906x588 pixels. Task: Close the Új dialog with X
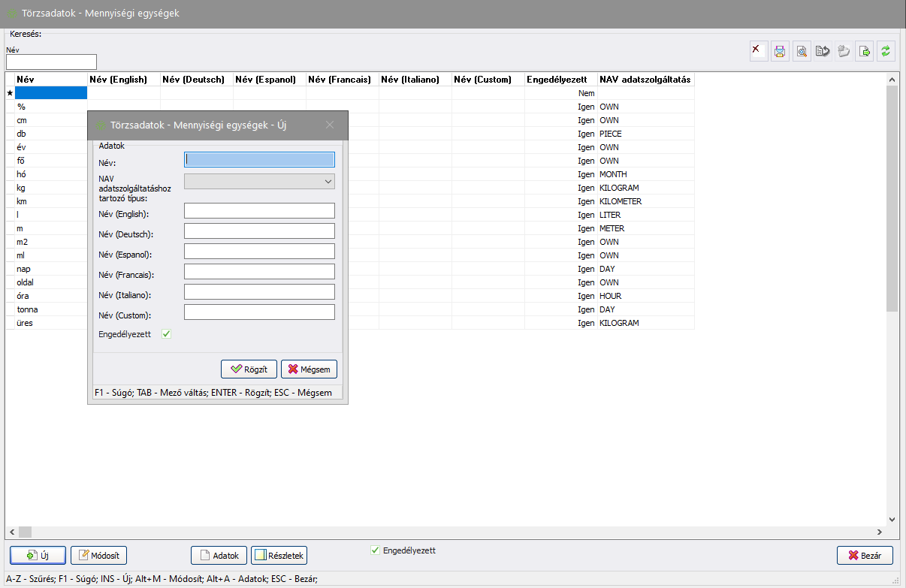(329, 125)
